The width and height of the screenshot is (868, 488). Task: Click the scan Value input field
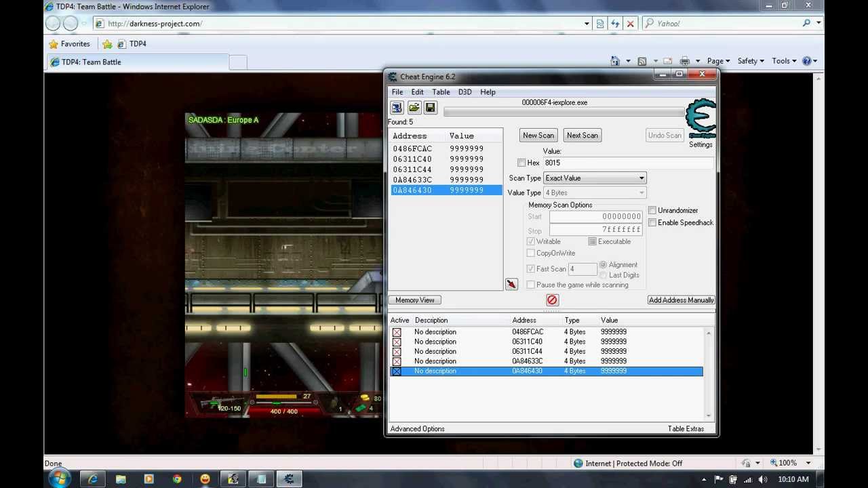(x=627, y=163)
